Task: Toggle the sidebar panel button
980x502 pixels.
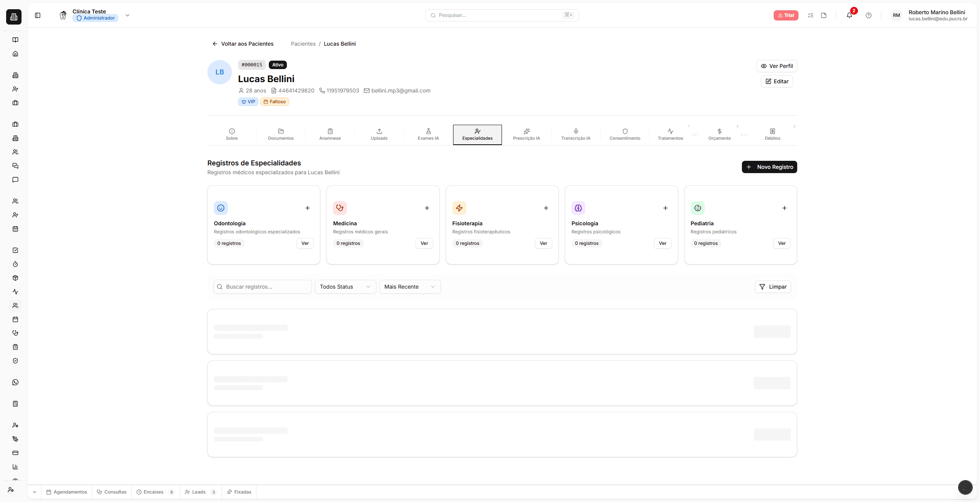Action: pyautogui.click(x=38, y=15)
